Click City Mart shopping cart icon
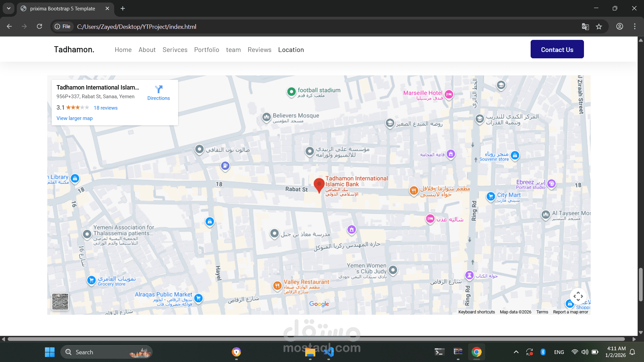Screen dimensions: 644x362 491,196
